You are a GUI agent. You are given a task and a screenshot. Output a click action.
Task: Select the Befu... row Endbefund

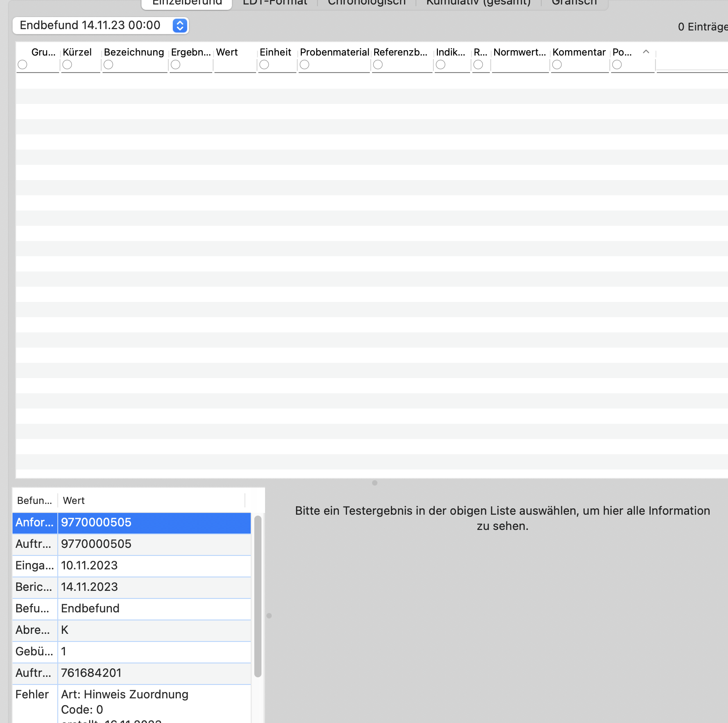coord(132,609)
